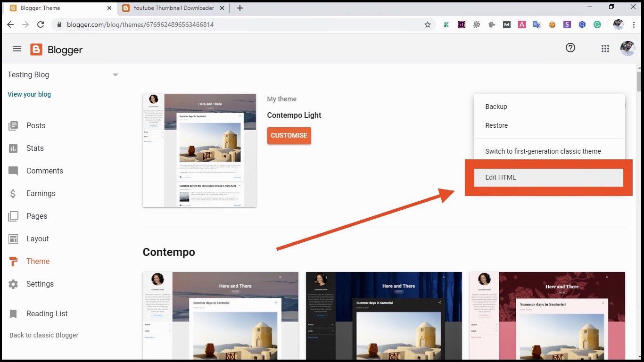644x362 pixels.
Task: Click the Stats bar chart icon
Action: pyautogui.click(x=13, y=148)
